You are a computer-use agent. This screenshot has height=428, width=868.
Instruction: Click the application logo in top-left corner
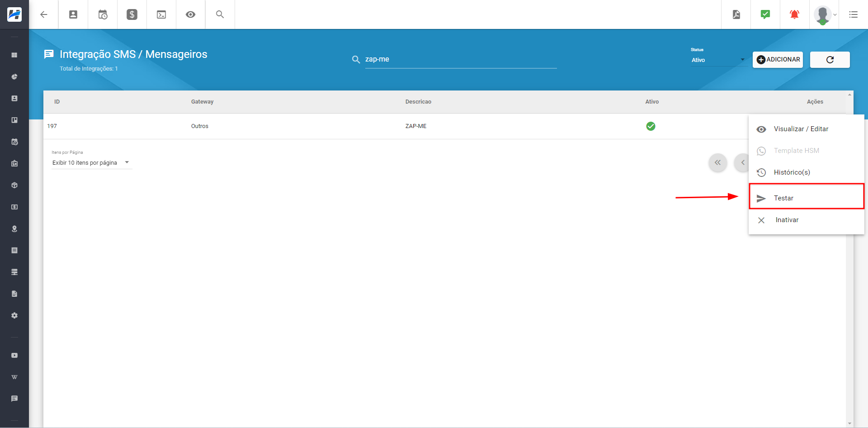click(x=14, y=14)
